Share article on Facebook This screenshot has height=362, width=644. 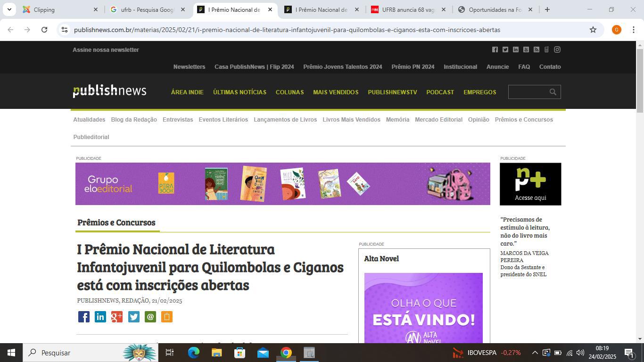84,317
